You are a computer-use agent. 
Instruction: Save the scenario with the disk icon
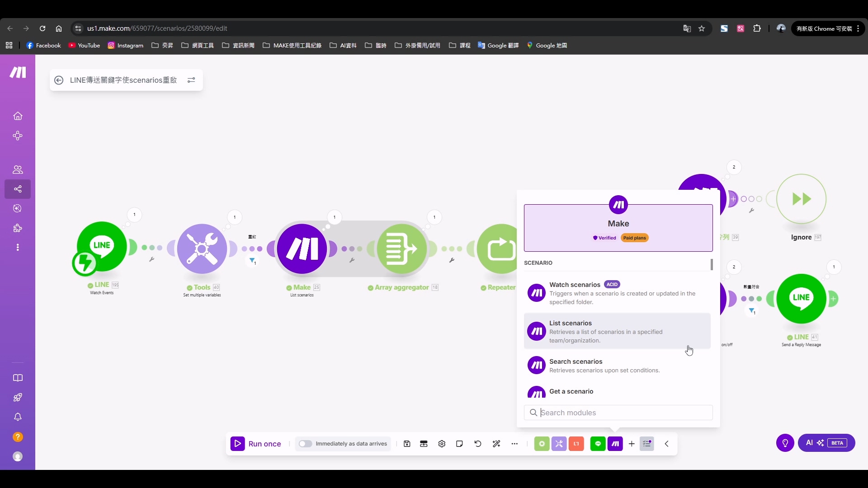click(x=407, y=444)
